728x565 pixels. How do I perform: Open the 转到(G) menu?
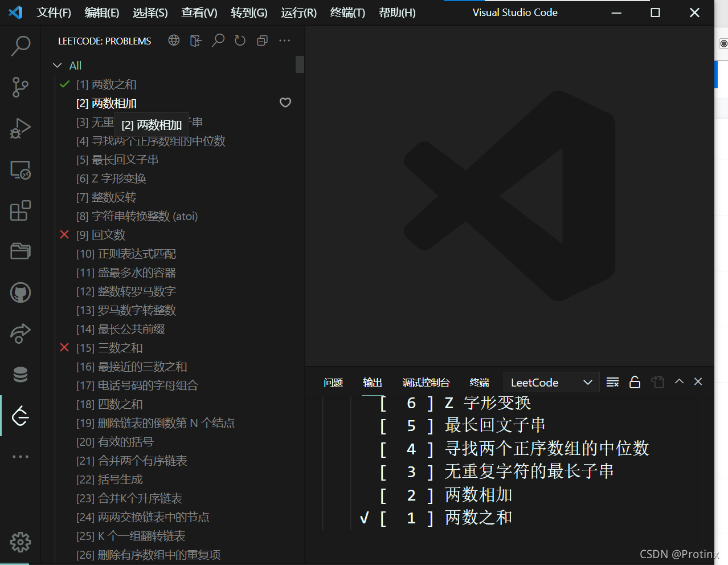[249, 13]
